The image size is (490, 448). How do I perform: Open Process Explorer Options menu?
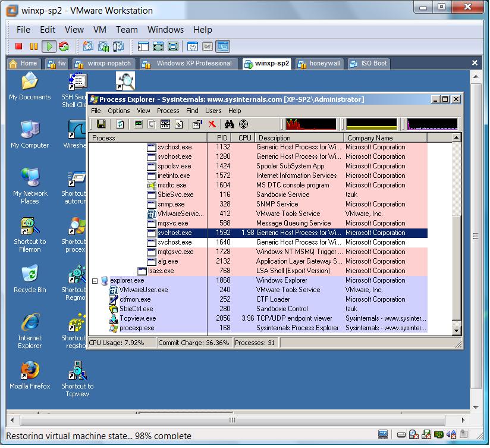[119, 111]
